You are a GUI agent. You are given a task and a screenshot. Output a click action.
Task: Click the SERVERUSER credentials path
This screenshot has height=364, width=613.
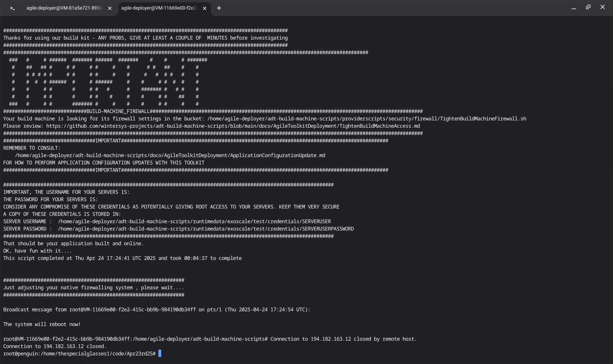click(194, 222)
